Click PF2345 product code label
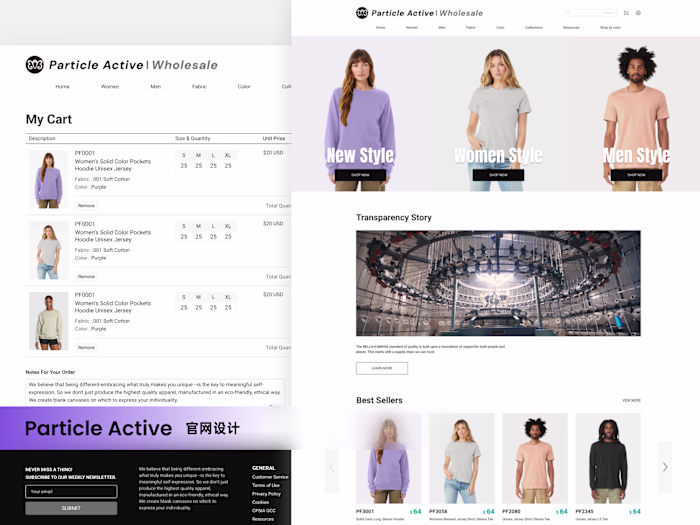This screenshot has width=700, height=525. point(584,512)
